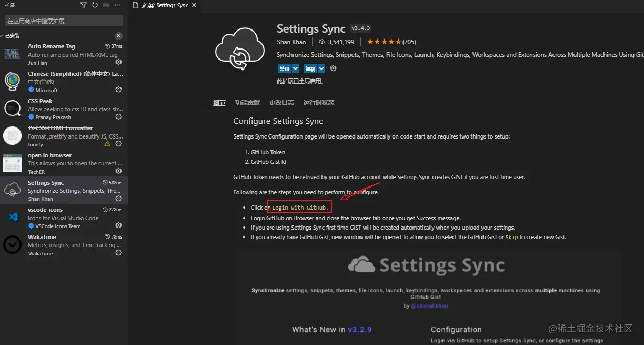Screen dimensions: 644x345
Task: Clear extension search results icon
Action: point(106,5)
